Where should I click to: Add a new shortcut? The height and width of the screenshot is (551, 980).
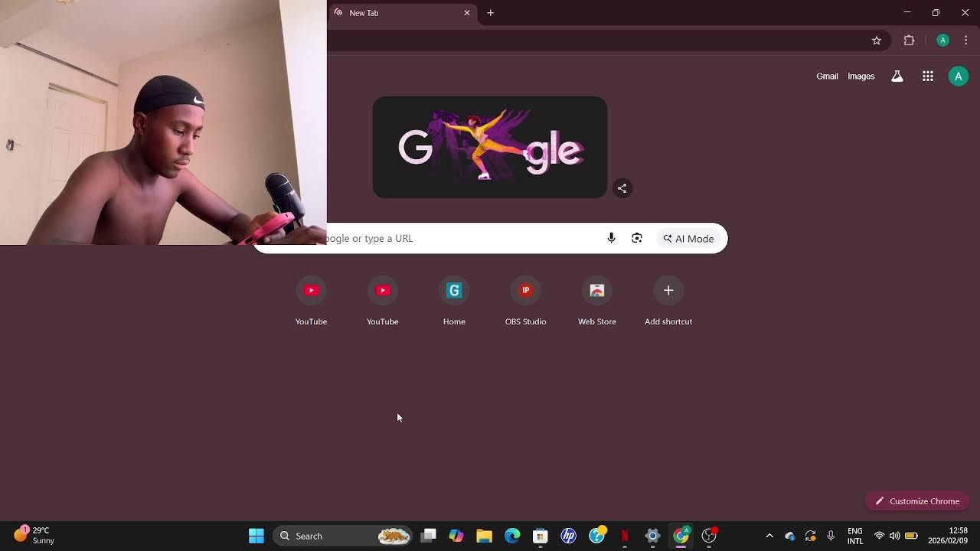pos(668,300)
